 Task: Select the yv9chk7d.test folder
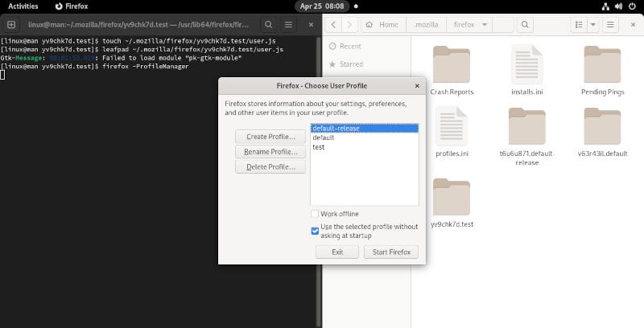coord(452,203)
